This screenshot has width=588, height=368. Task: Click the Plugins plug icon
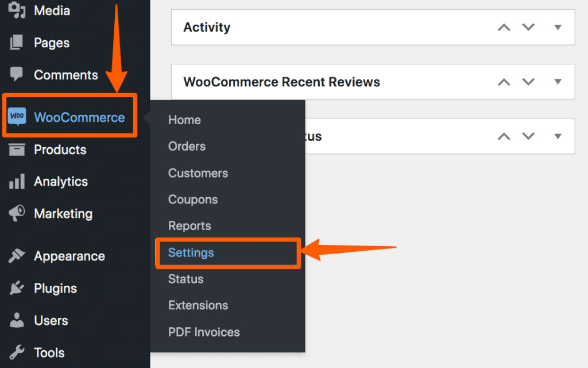coord(17,287)
